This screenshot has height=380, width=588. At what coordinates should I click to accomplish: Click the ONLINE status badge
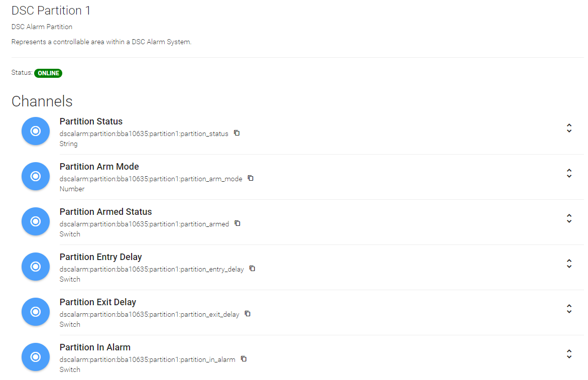48,73
